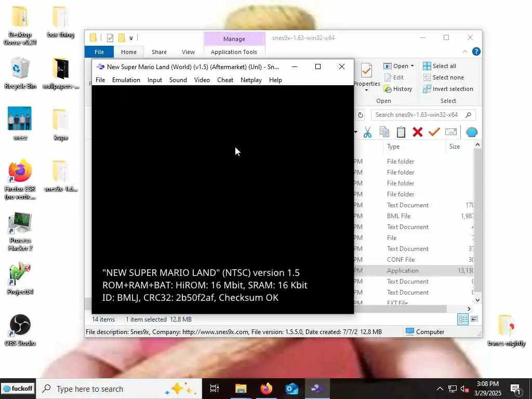532x399 pixels.
Task: Select the BML File row
Action: point(413,216)
